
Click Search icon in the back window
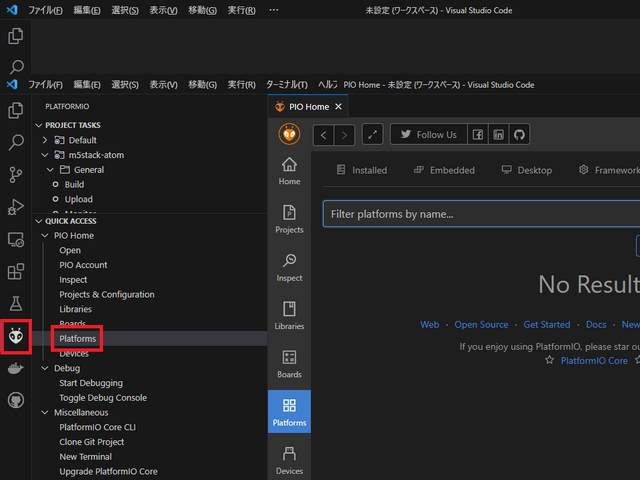tap(16, 66)
